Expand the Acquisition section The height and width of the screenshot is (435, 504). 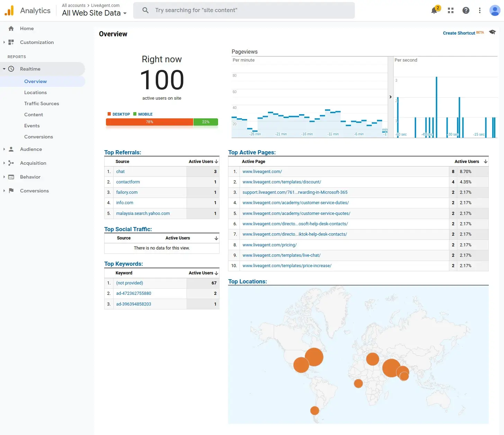tap(4, 163)
